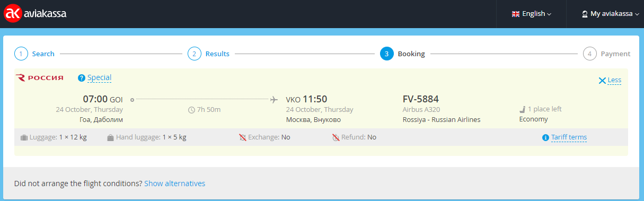
Task: Go to step 1 Search
Action: pos(34,54)
